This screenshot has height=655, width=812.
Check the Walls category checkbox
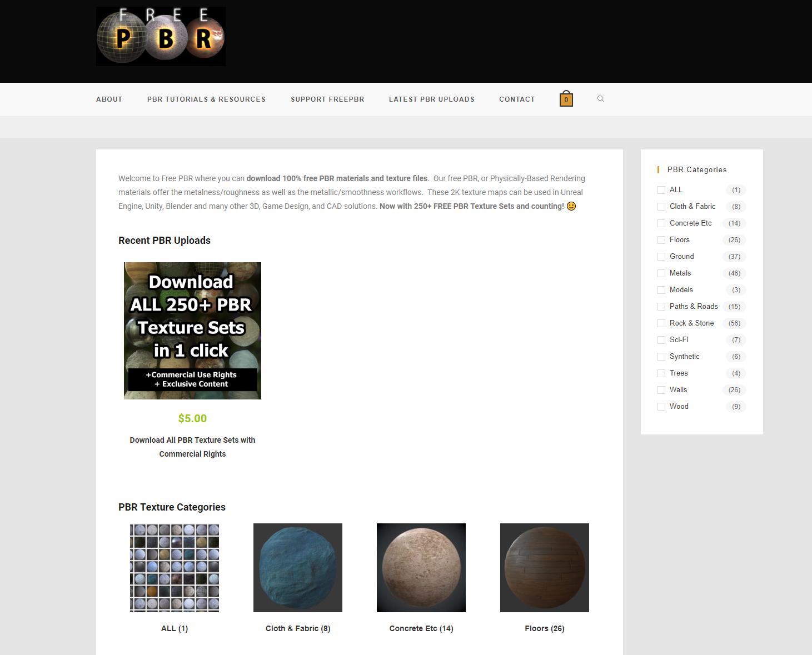(661, 390)
